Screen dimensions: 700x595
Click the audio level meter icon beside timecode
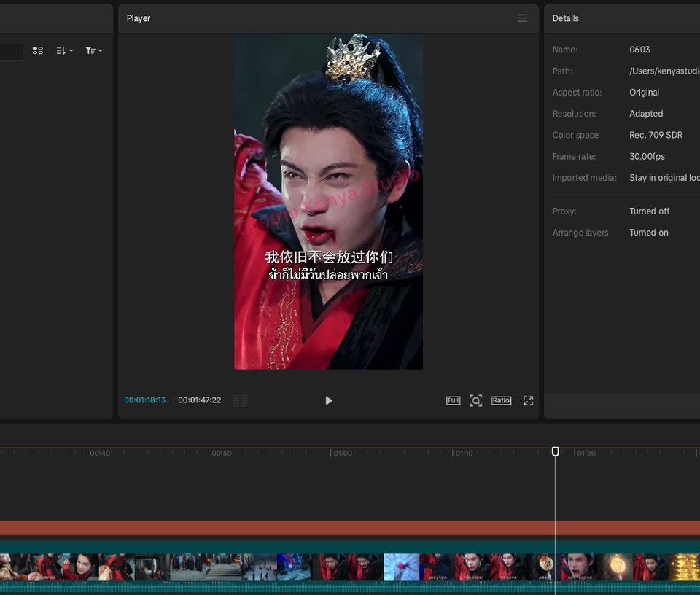pos(240,400)
